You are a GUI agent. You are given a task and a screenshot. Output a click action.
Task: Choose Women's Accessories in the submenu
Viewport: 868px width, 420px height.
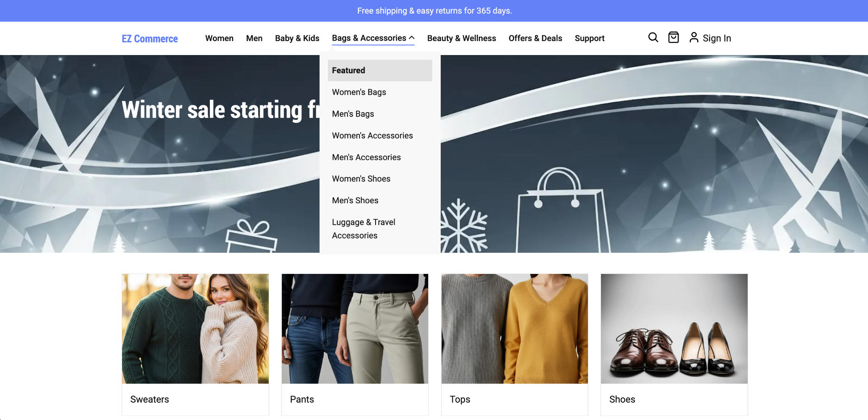point(372,135)
